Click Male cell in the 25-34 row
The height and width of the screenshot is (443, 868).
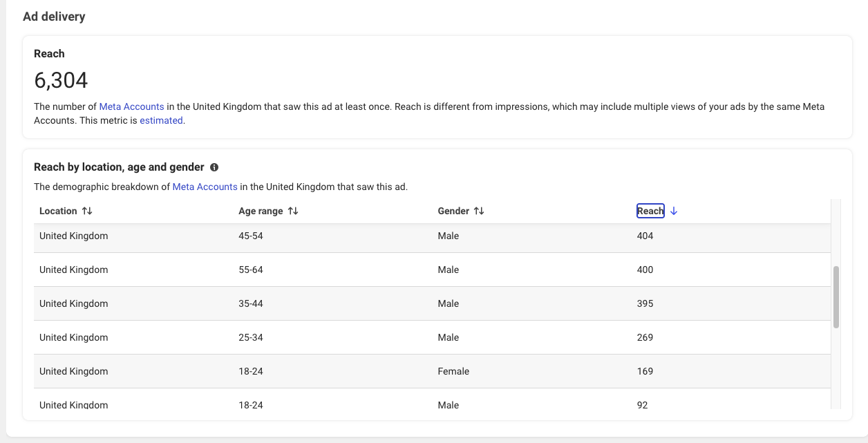(x=449, y=337)
